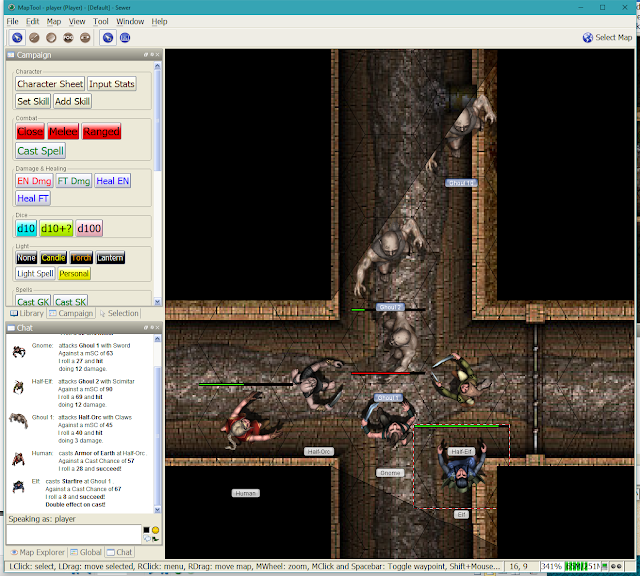The width and height of the screenshot is (640, 576).
Task: Click the Light Spell button
Action: point(35,274)
